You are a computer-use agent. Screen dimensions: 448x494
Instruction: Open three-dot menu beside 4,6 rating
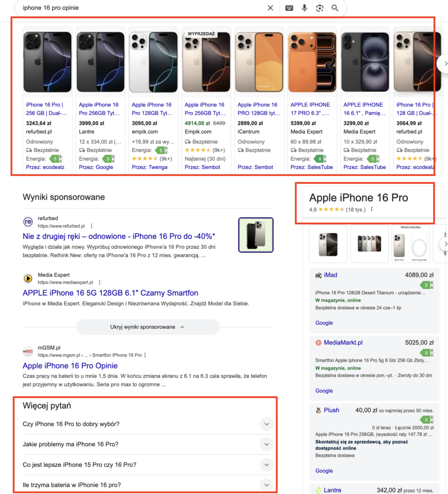tap(371, 209)
